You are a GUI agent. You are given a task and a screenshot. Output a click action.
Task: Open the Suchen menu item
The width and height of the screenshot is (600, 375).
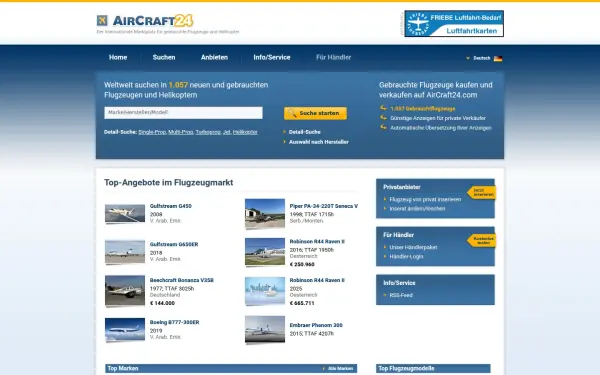click(x=164, y=57)
